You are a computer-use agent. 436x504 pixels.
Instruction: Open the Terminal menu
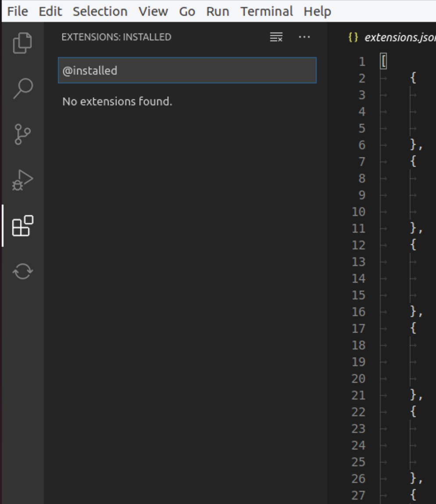(267, 11)
